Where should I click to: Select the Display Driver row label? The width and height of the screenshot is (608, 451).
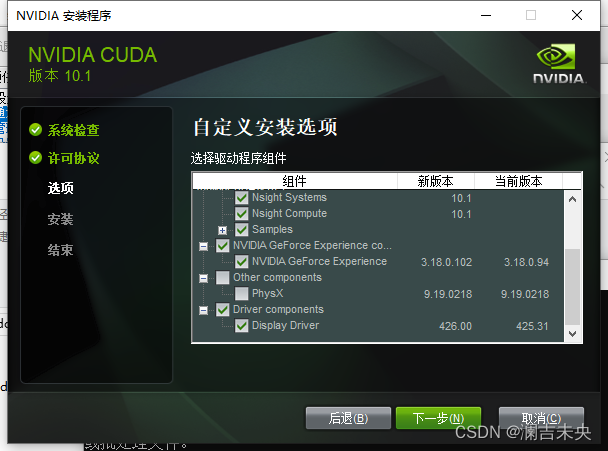285,325
